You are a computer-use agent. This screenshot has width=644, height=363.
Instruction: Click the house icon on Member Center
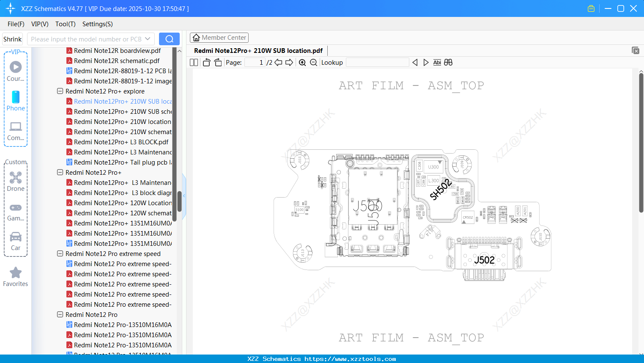click(x=196, y=38)
